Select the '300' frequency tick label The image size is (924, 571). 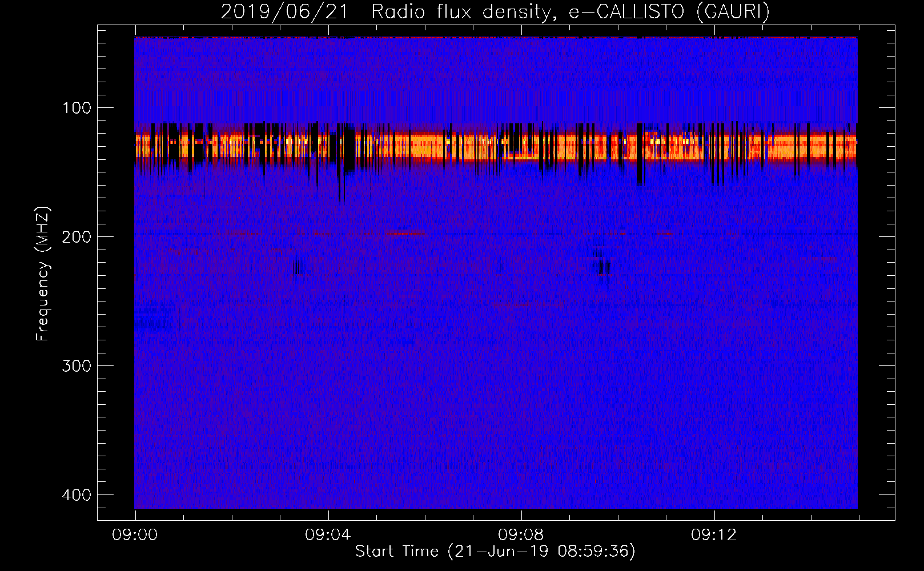point(77,366)
